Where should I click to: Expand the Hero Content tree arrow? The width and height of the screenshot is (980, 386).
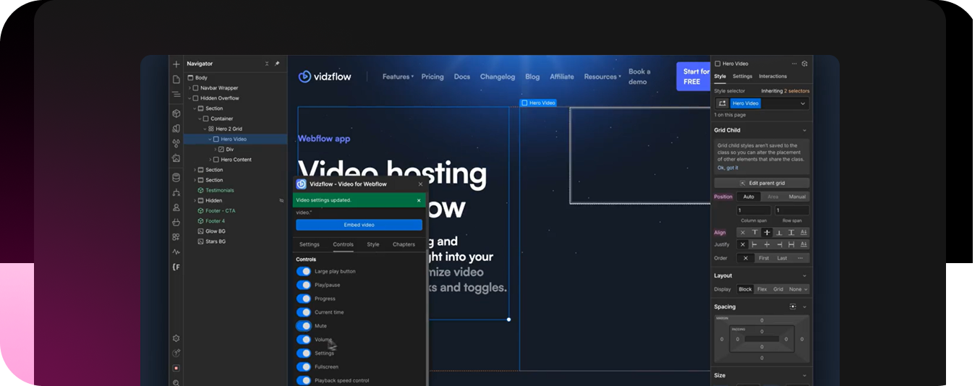210,160
